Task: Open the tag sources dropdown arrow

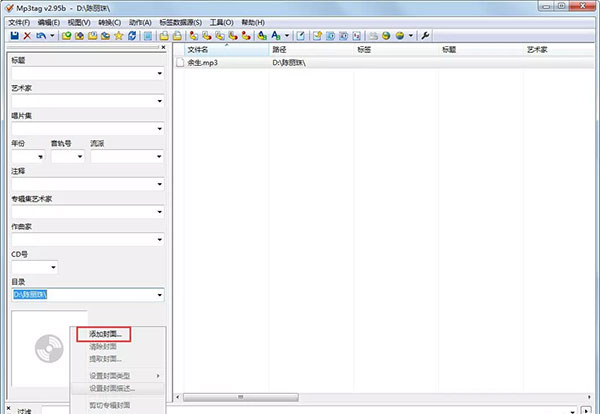Action: pyautogui.click(x=411, y=36)
